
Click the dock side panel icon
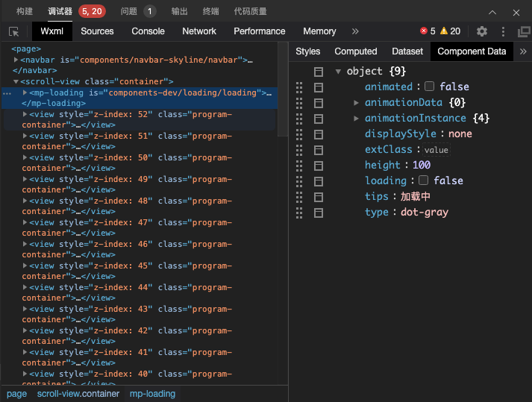click(524, 31)
